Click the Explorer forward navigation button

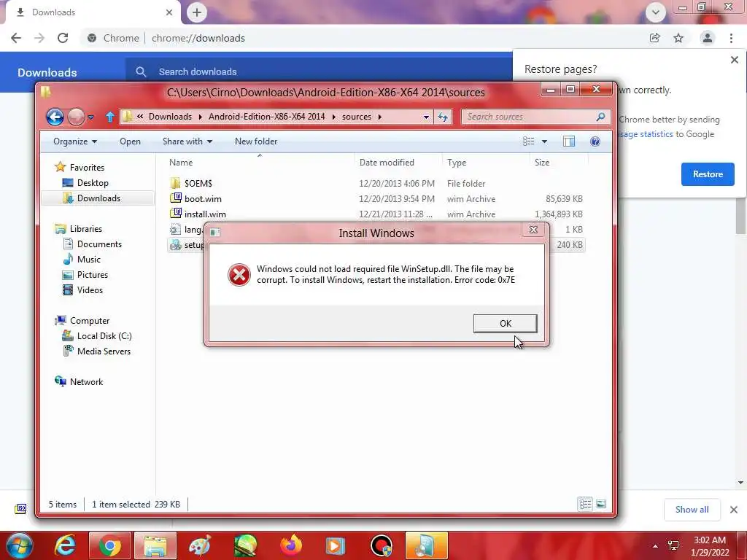(76, 117)
